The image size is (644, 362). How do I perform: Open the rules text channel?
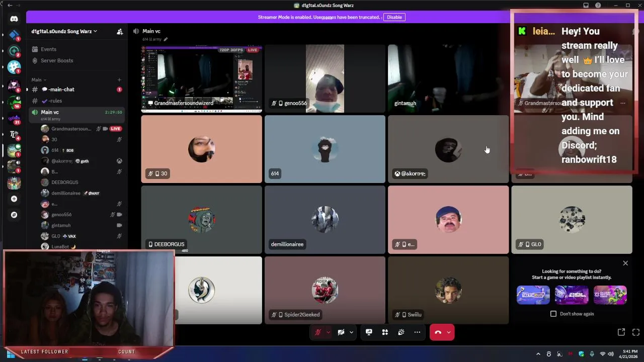77,101
